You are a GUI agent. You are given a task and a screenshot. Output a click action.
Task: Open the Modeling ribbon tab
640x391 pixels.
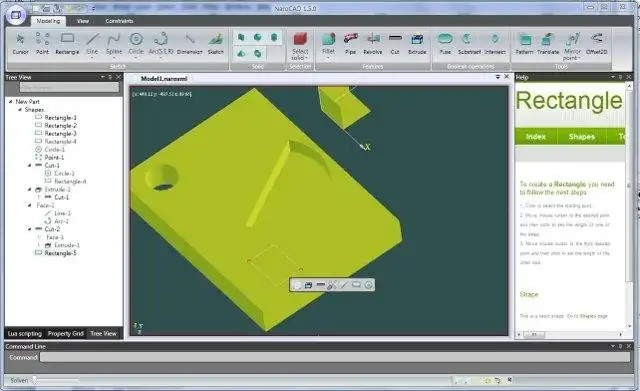pyautogui.click(x=48, y=21)
